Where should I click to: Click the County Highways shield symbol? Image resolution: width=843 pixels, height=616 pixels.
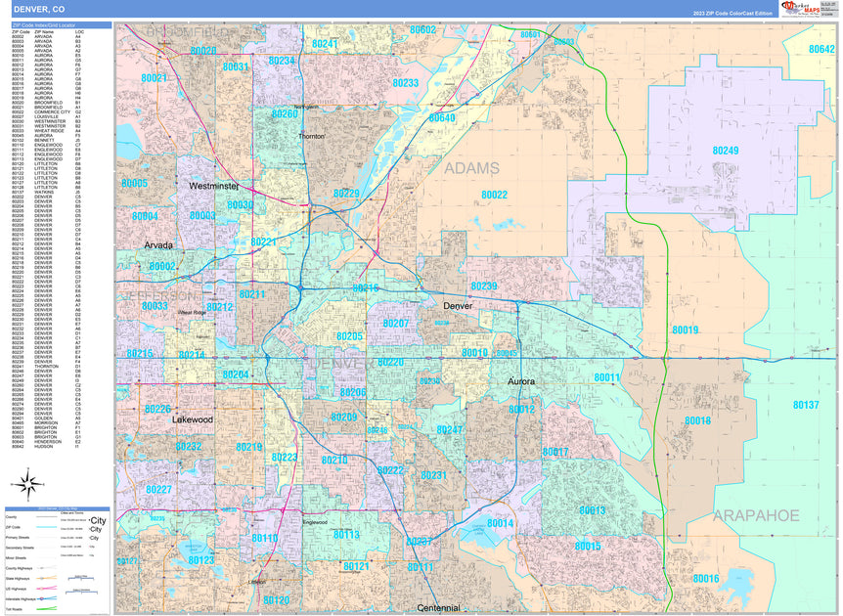coord(42,568)
